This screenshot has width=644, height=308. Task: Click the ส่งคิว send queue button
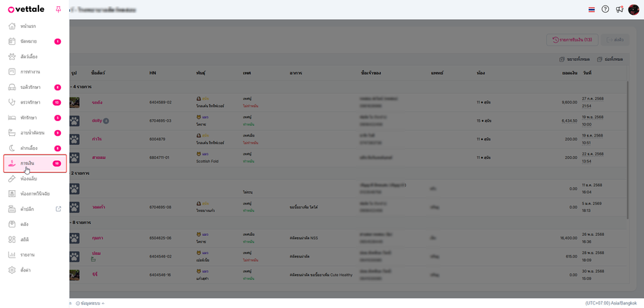tap(615, 40)
